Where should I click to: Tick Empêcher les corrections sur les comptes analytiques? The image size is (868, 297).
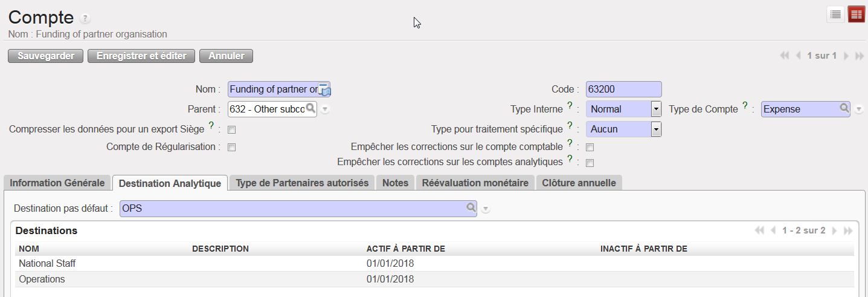[590, 163]
